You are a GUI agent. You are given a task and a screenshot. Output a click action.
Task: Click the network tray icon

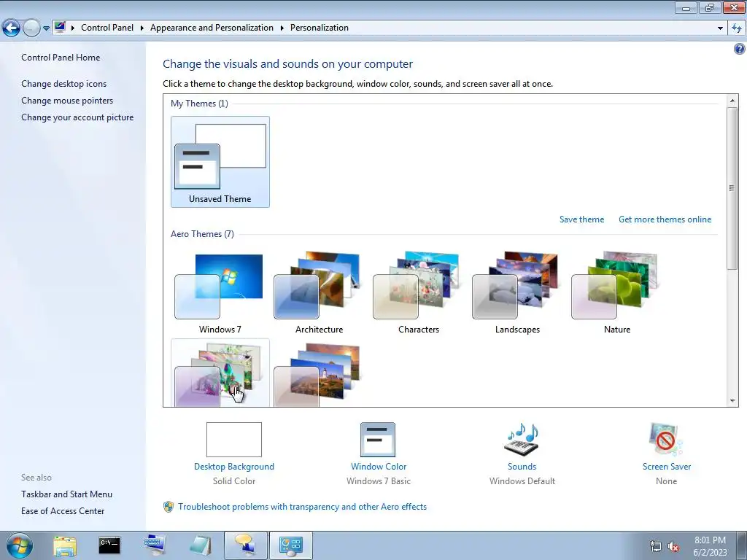pos(656,547)
